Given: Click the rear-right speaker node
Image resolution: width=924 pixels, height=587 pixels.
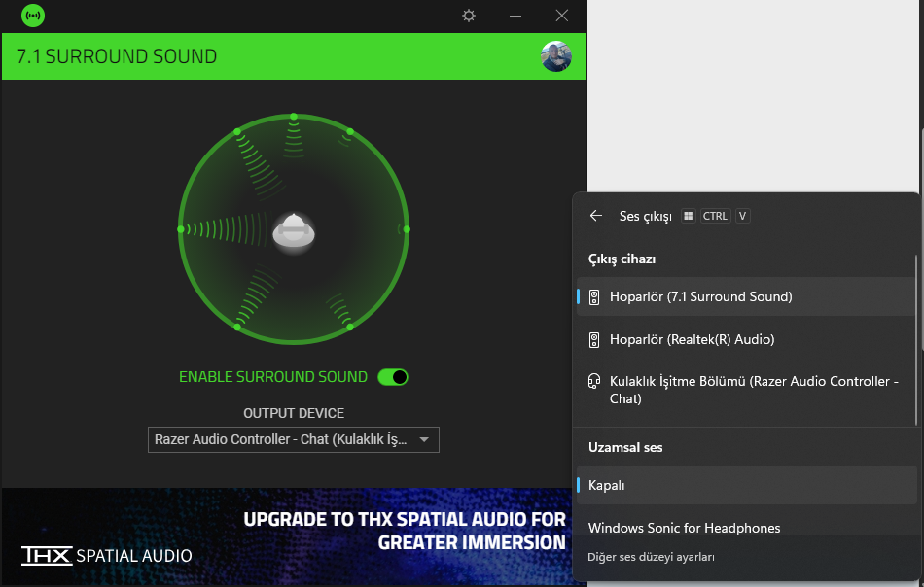Looking at the screenshot, I should 350,327.
